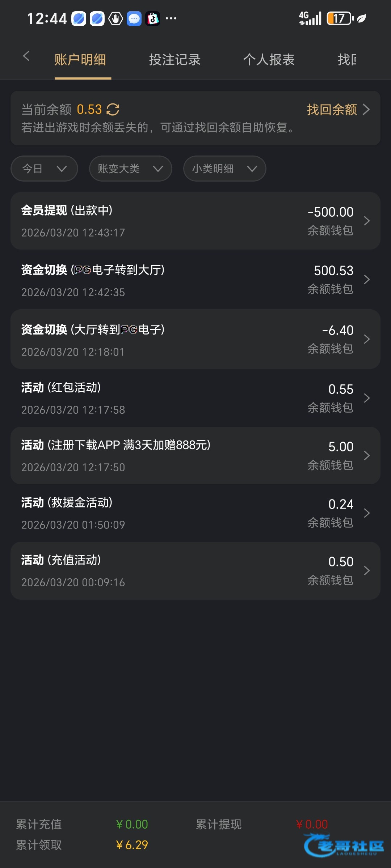Open chevron beside -6.40 transfer entry
The height and width of the screenshot is (868, 391).
366,339
